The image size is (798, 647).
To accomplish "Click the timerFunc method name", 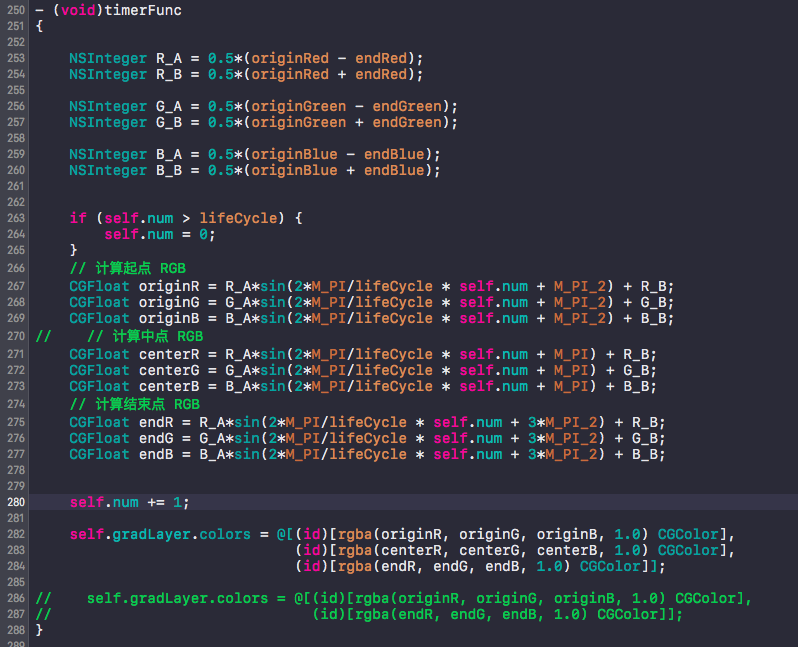I will coord(142,10).
